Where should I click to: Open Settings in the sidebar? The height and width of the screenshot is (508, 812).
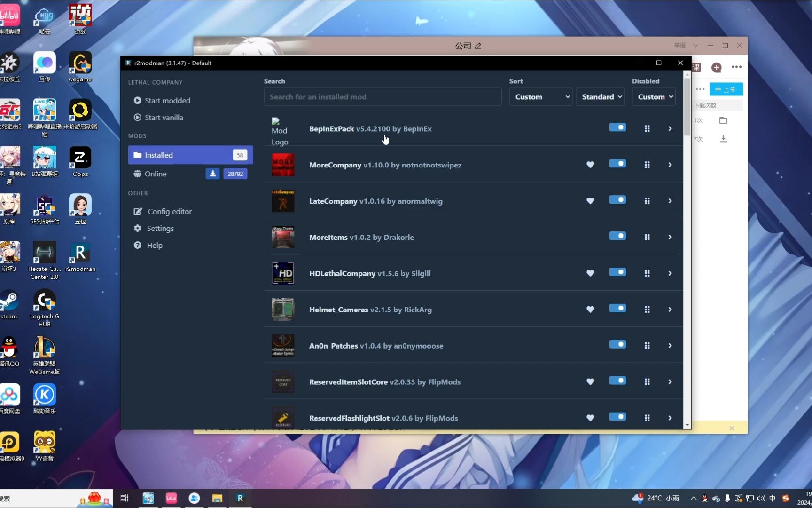[154, 229]
